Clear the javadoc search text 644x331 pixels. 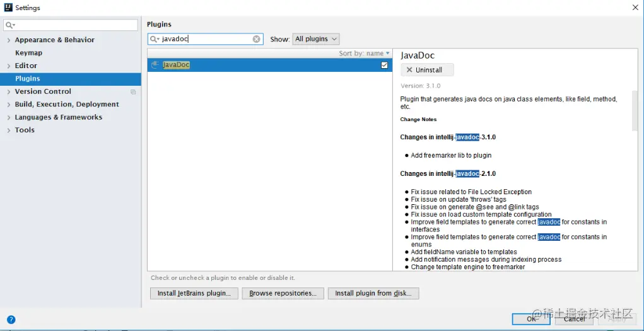point(256,39)
